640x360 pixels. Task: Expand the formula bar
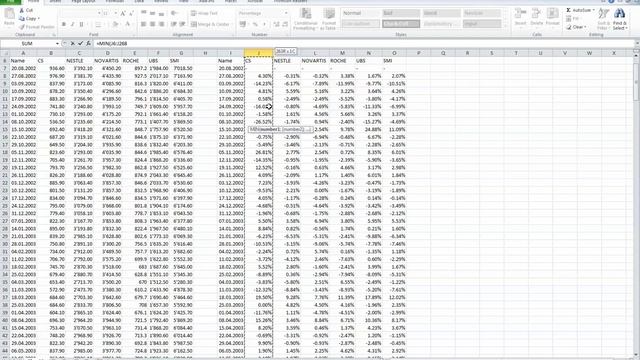tap(637, 43)
